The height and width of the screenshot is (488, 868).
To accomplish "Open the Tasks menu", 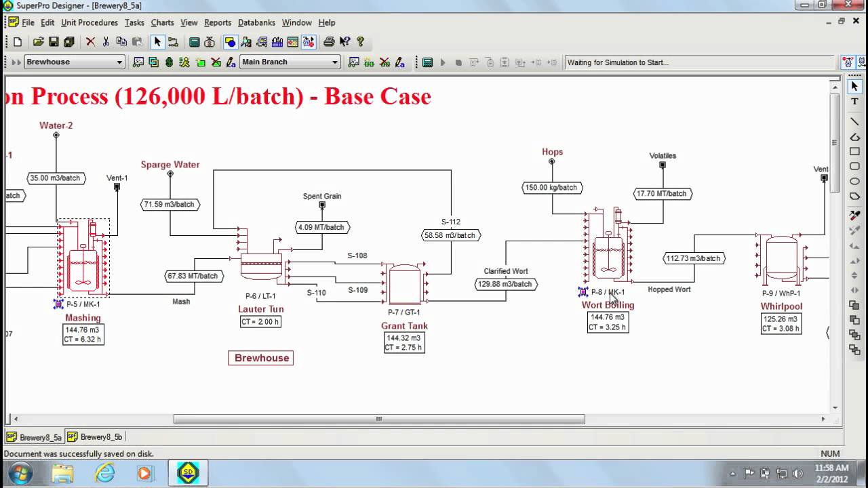I will click(134, 22).
